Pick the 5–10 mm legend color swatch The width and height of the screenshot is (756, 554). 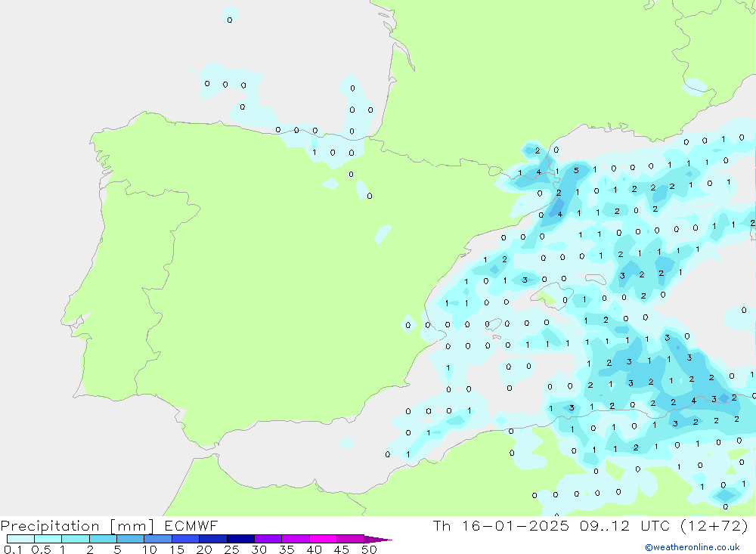pyautogui.click(x=130, y=539)
